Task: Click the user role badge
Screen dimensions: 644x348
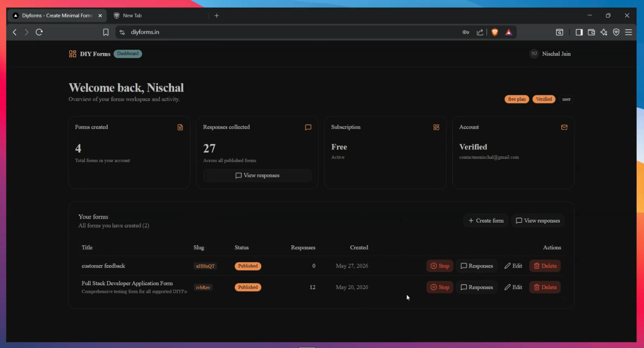Action: click(566, 99)
